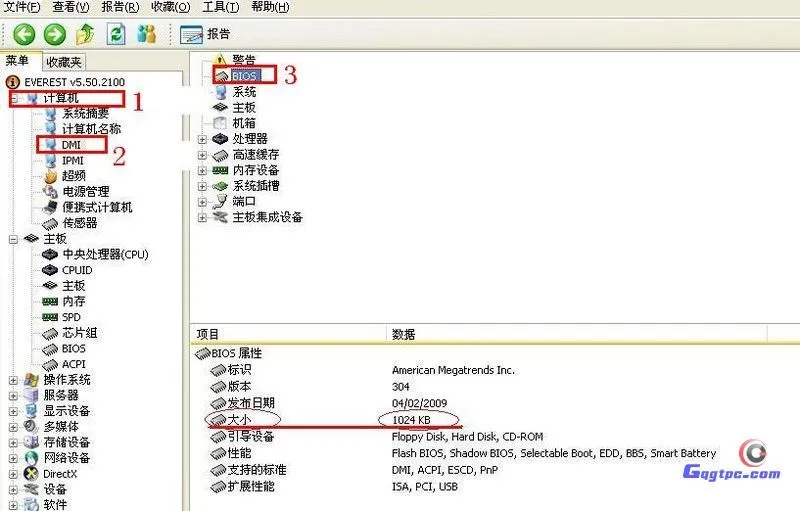
Task: Expand 高速缓存 in the DMI pane
Action: (x=203, y=155)
